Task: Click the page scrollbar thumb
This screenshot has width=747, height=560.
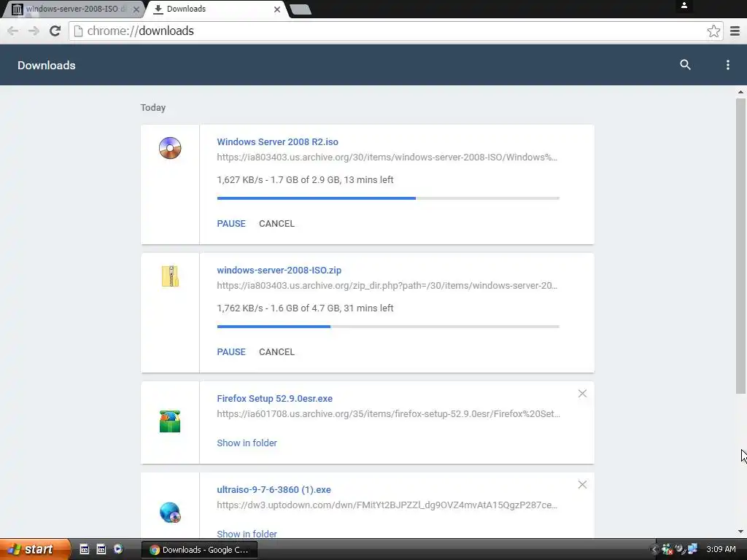Action: [x=740, y=246]
